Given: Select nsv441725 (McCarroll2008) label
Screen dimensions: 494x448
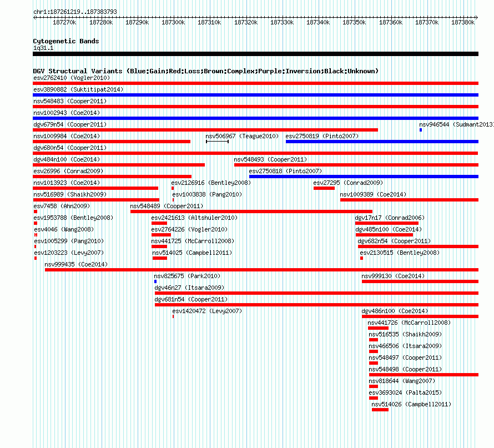Looking at the screenshot, I should [x=193, y=241].
